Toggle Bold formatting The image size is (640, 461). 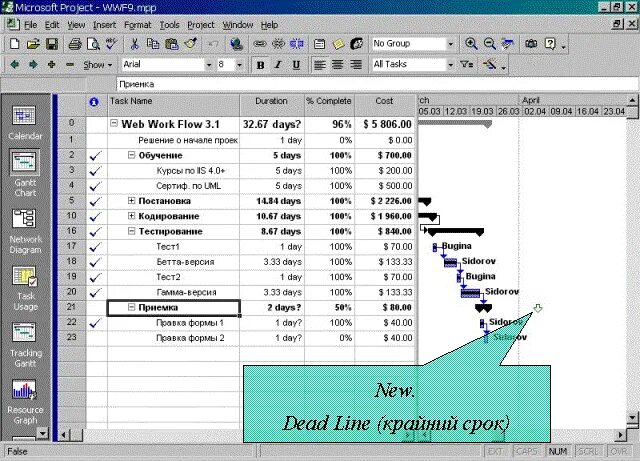260,65
